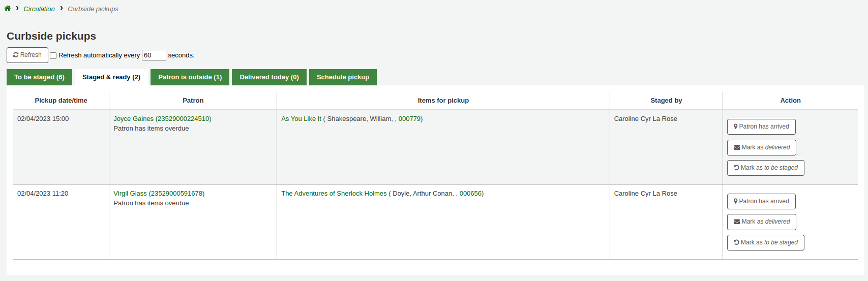Click the Refresh button

click(x=27, y=55)
